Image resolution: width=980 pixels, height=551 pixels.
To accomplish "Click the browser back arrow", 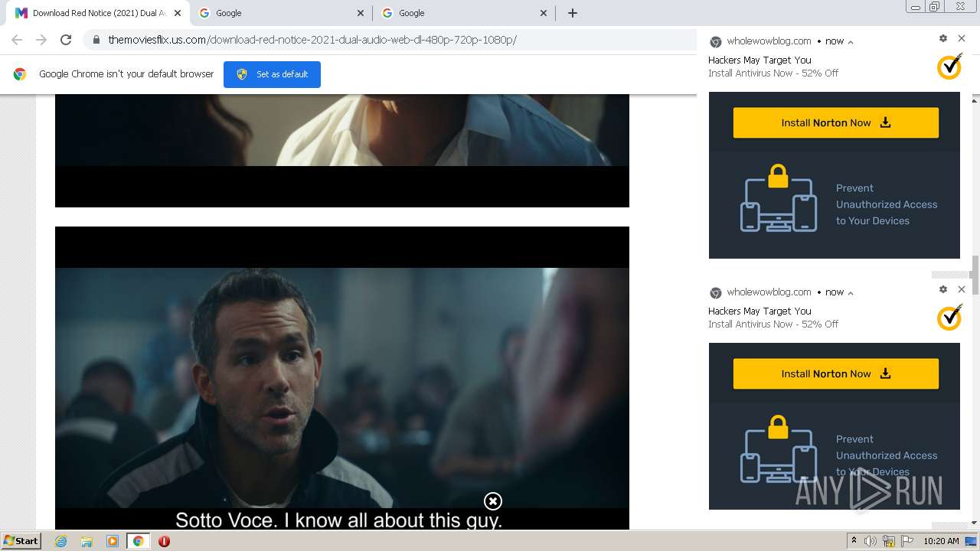I will [17, 40].
